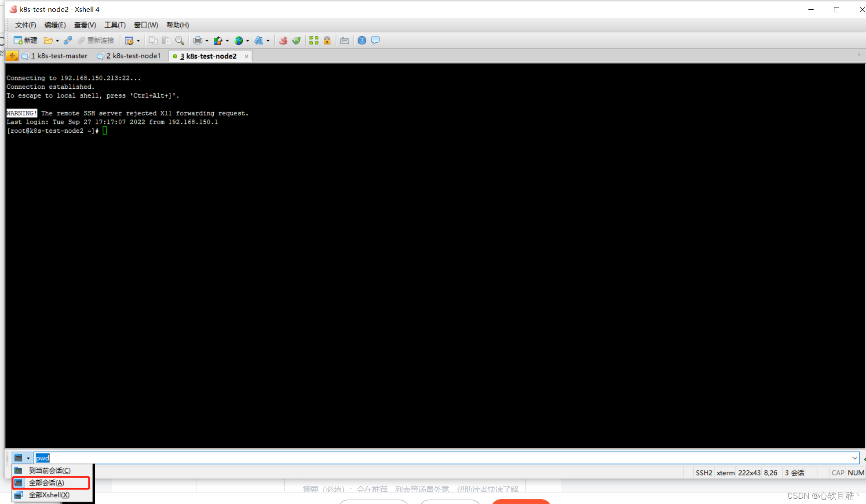
Task: Click the padlock lock-screen icon
Action: 327,40
